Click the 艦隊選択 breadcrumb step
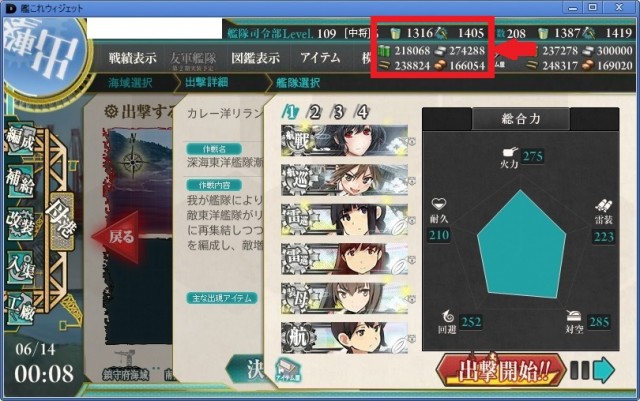The height and width of the screenshot is (401, 640). pos(298,83)
